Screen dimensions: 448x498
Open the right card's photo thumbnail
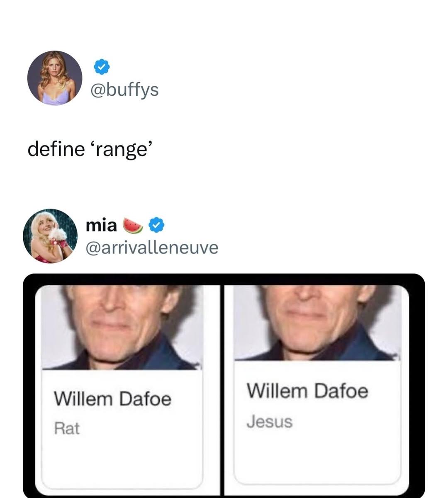pyautogui.click(x=317, y=323)
